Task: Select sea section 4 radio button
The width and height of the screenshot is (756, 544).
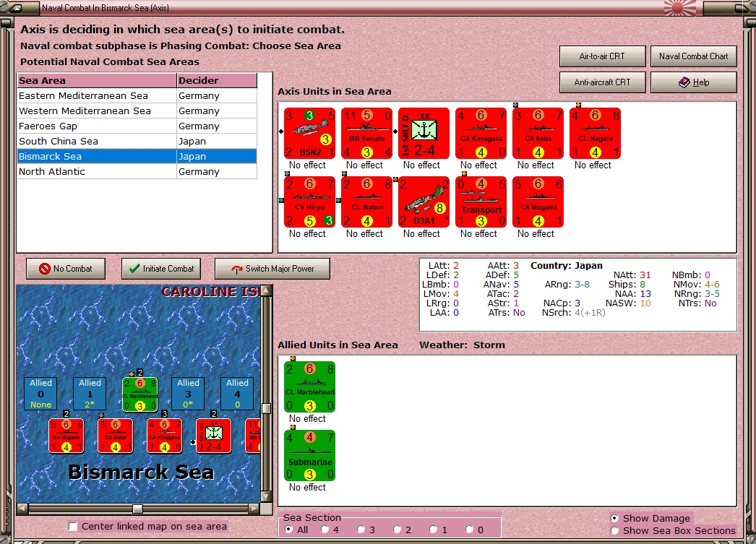Action: click(x=325, y=530)
